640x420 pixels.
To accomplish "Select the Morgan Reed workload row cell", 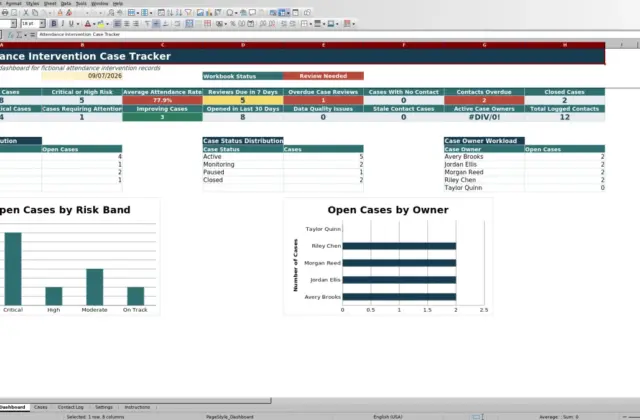I will click(484, 172).
